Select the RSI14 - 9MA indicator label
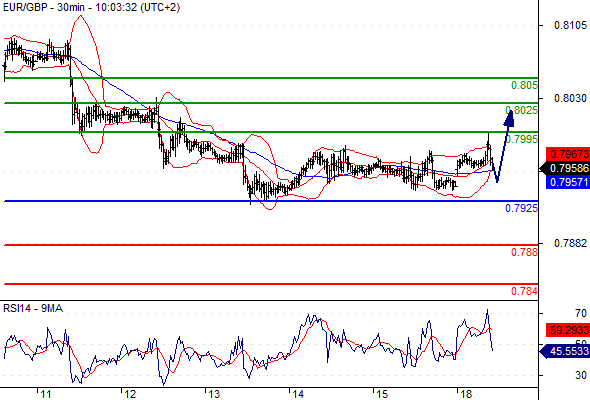This screenshot has height=400, width=590. point(33,309)
